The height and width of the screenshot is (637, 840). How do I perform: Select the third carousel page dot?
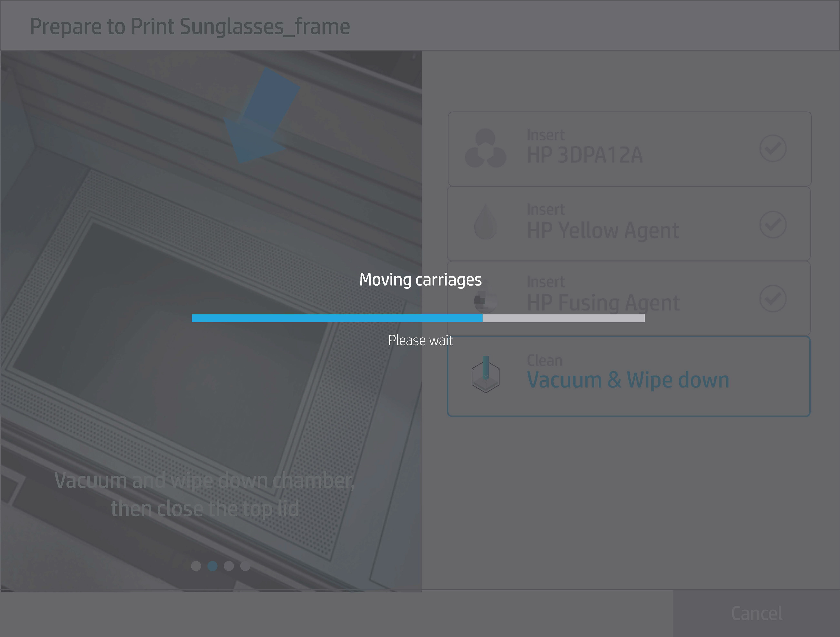pos(229,566)
